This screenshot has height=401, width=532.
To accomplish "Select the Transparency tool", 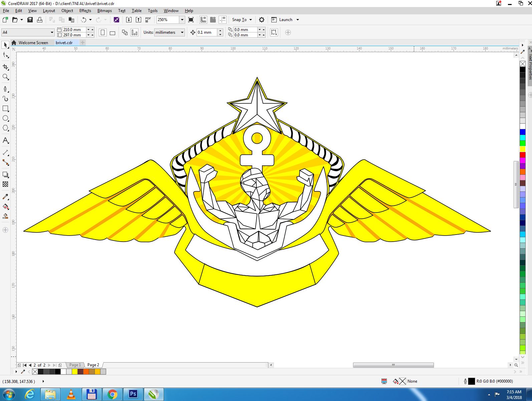I will pos(5,184).
